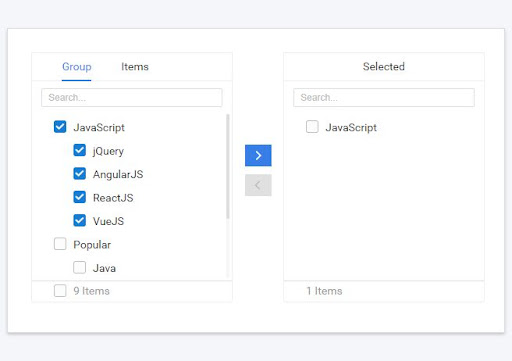Click the blue move-right arrow button
This screenshot has width=512, height=361.
[x=258, y=155]
